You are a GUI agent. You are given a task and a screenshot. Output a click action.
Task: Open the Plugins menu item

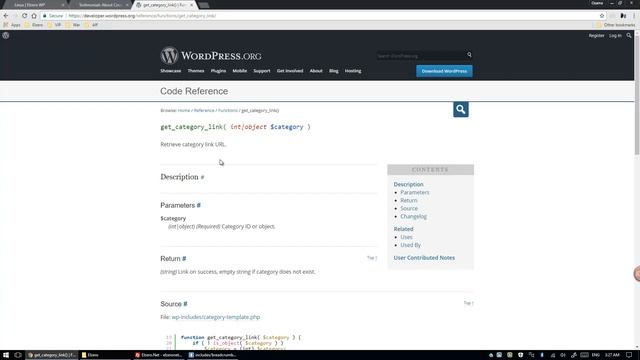pos(218,71)
